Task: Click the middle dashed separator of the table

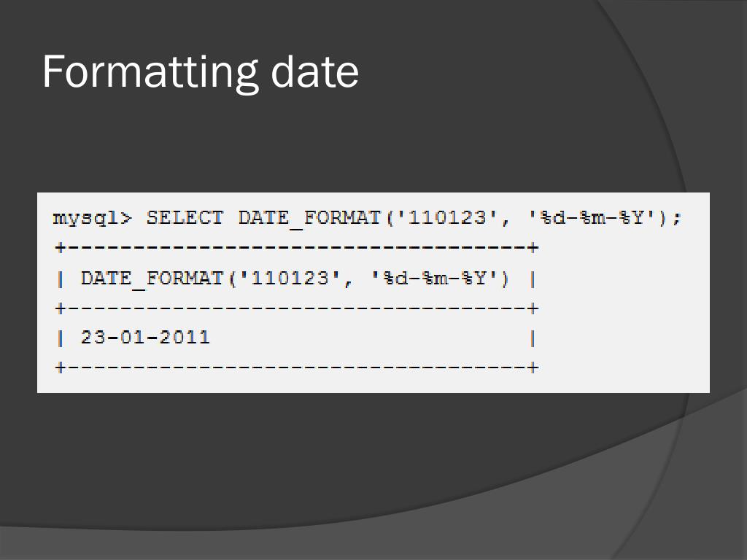Action: [296, 308]
